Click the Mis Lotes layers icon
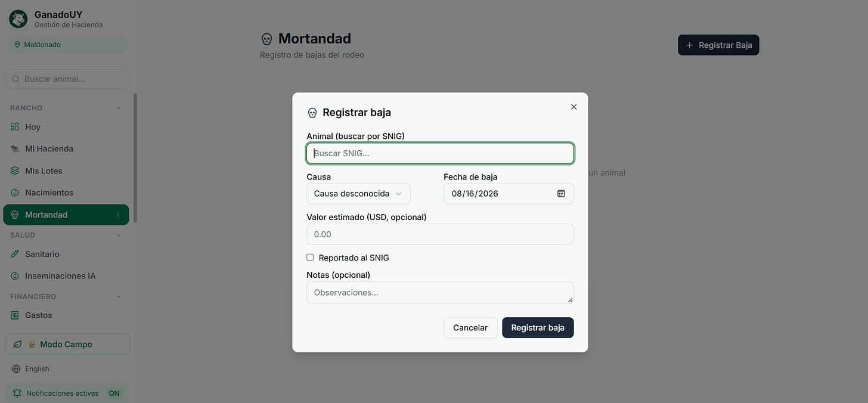The image size is (868, 403). pos(15,170)
